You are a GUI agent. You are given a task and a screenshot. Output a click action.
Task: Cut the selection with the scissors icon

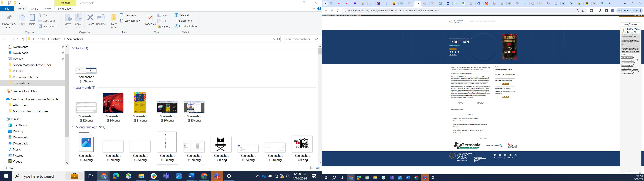[x=43, y=15]
